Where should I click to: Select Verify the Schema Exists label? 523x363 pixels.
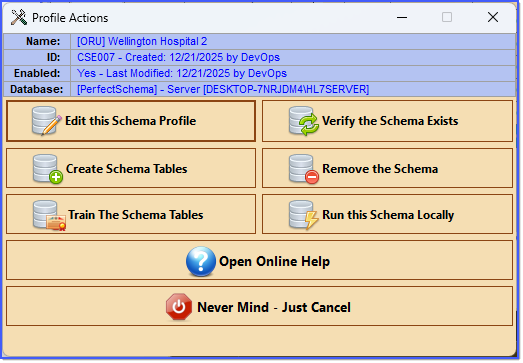pos(390,121)
